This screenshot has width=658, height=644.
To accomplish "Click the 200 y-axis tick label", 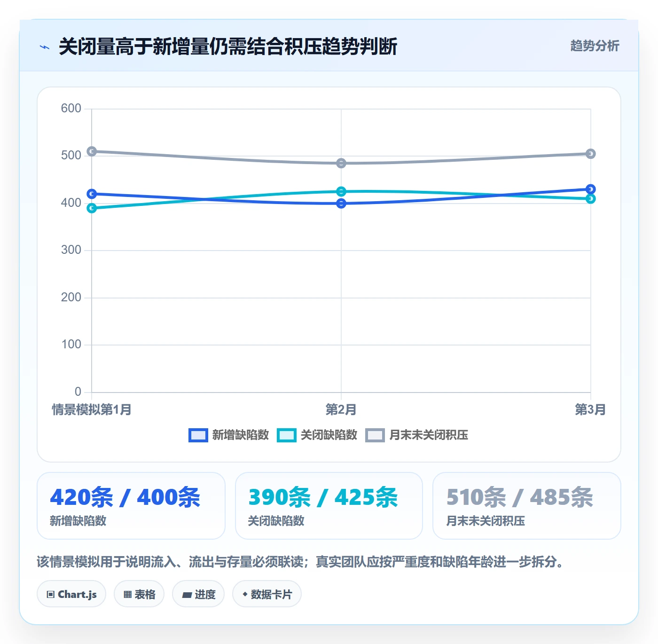I will [71, 298].
